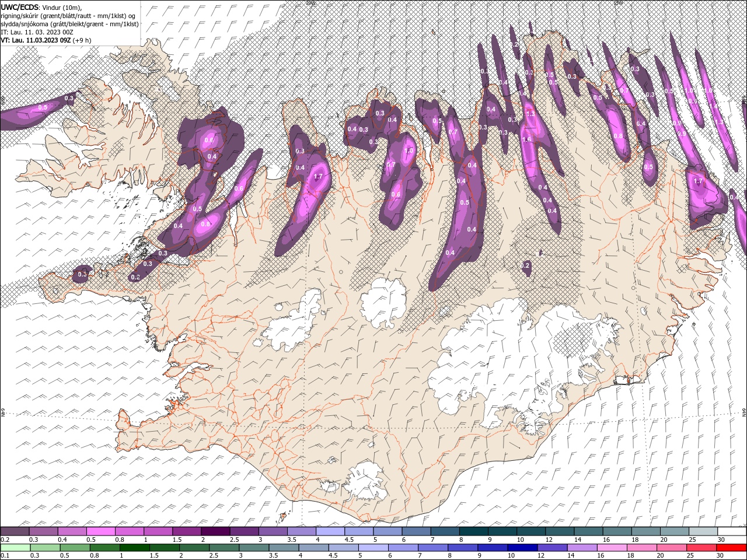
Task: Select the 16 swatch in the upper legend row
Action: (617, 531)
